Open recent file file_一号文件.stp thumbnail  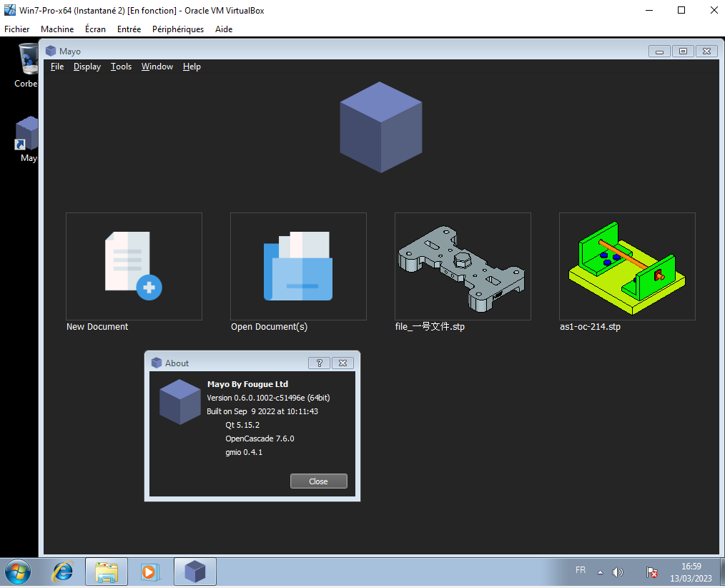[x=463, y=267]
